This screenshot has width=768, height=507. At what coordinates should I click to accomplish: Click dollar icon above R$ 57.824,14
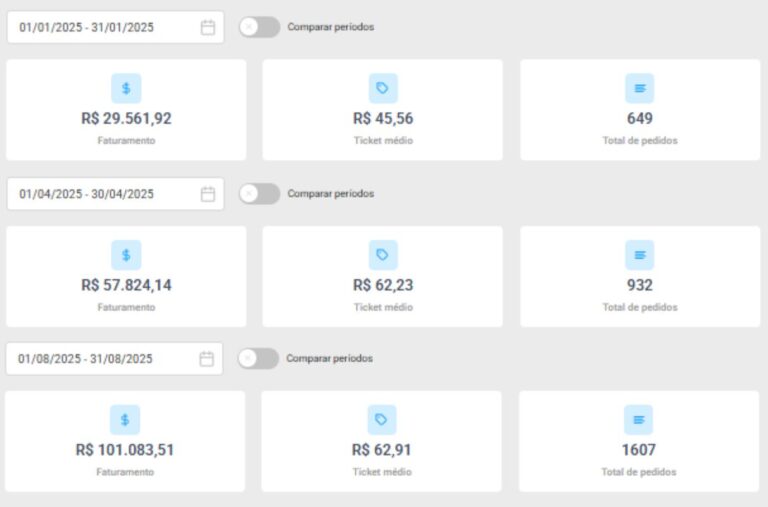click(x=126, y=255)
